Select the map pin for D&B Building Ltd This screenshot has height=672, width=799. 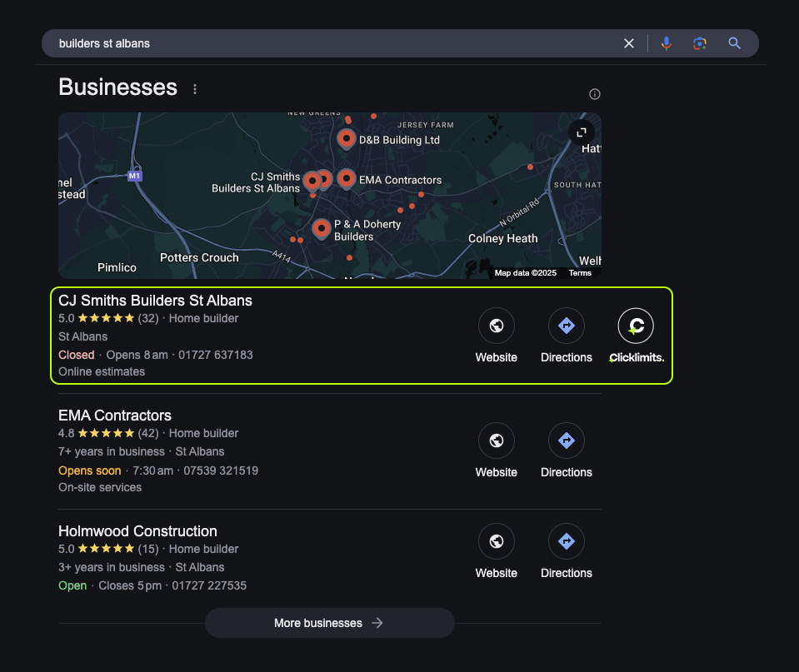tap(346, 138)
